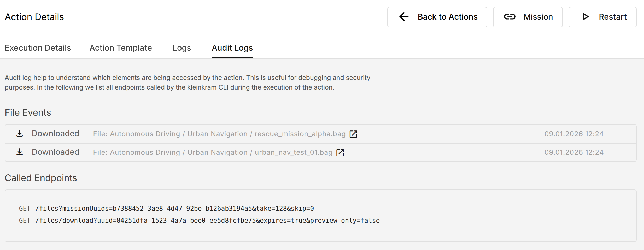Click the download icon for urban_nav_test_01.bag
Screen dimensions: 644x250
click(19, 152)
